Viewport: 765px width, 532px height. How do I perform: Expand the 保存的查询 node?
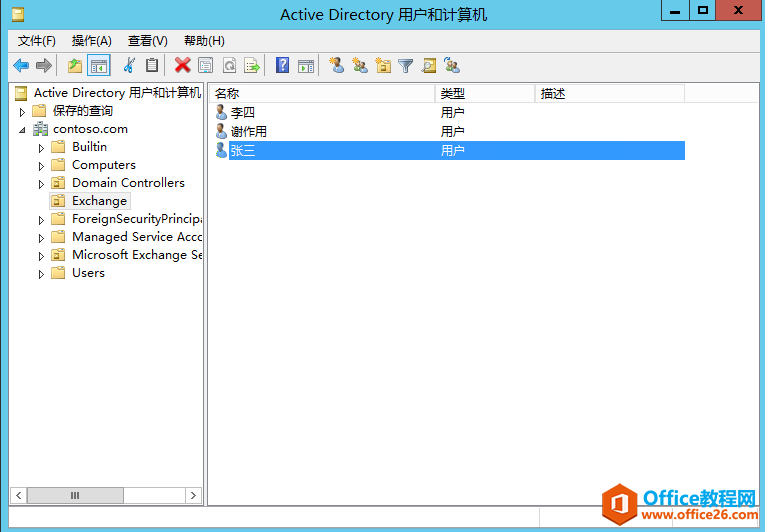tap(22, 112)
